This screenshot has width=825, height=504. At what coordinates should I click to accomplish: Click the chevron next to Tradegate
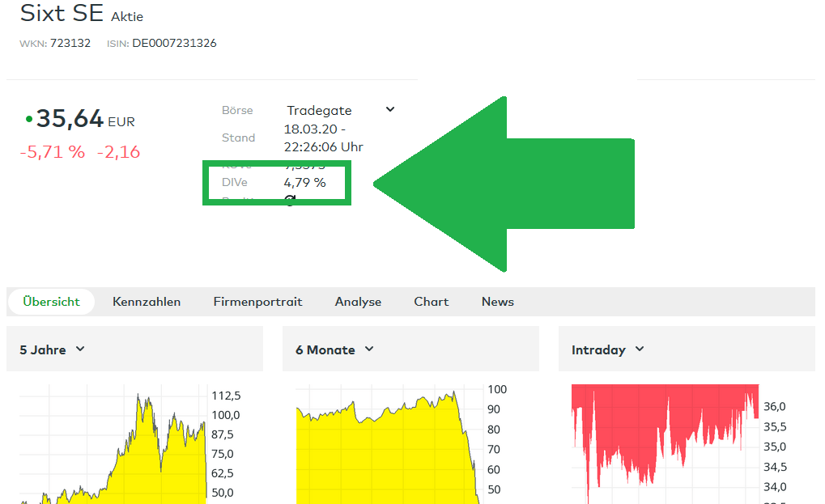coord(390,109)
